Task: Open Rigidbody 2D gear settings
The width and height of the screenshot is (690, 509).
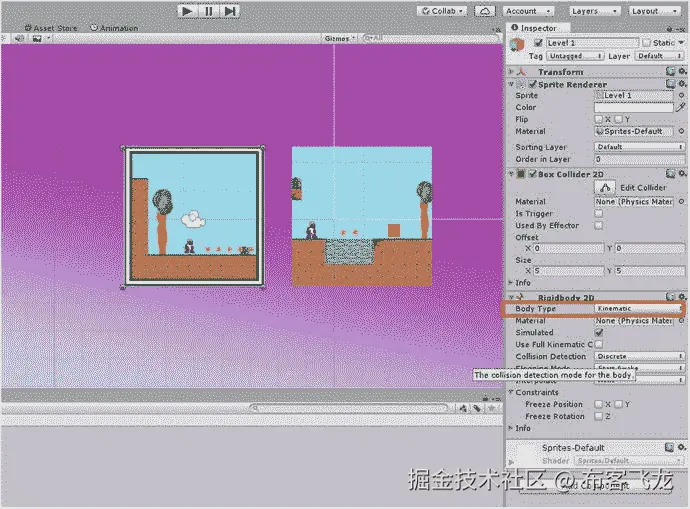Action: click(x=682, y=297)
